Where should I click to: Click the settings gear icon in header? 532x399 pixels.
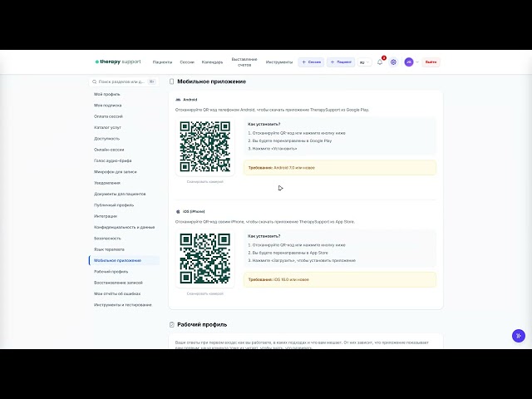click(393, 62)
